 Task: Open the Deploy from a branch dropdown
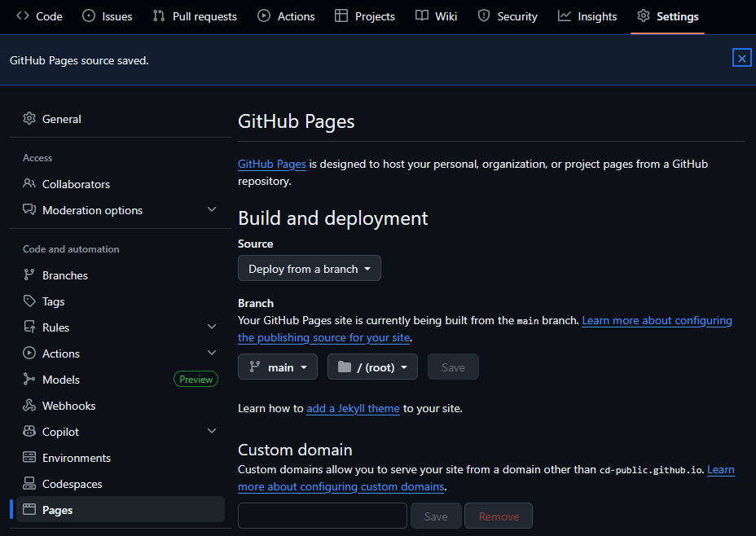pyautogui.click(x=309, y=269)
